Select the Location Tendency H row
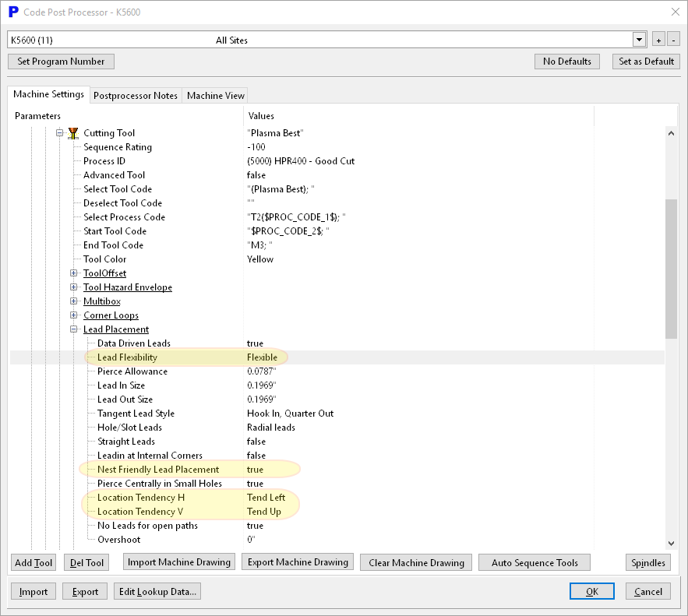This screenshot has width=688, height=616. (x=337, y=498)
